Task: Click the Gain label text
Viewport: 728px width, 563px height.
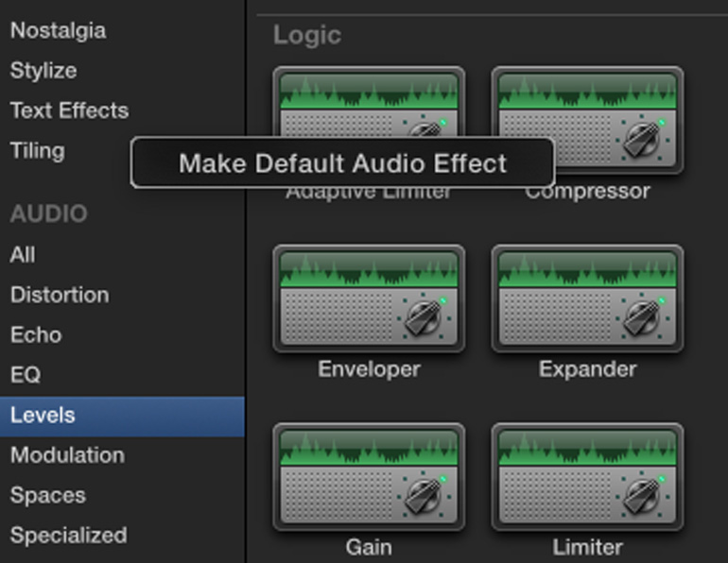Action: pos(369,547)
